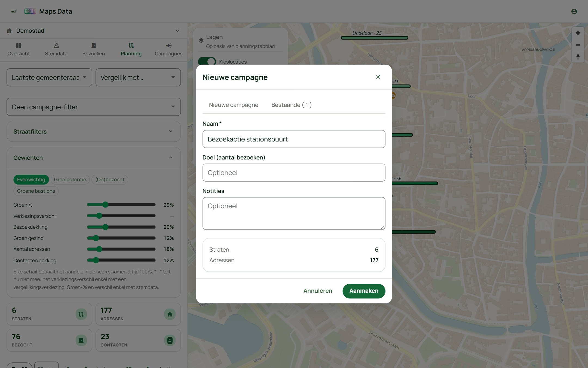Click the Aanmaken button
This screenshot has height=368, width=588.
[364, 291]
